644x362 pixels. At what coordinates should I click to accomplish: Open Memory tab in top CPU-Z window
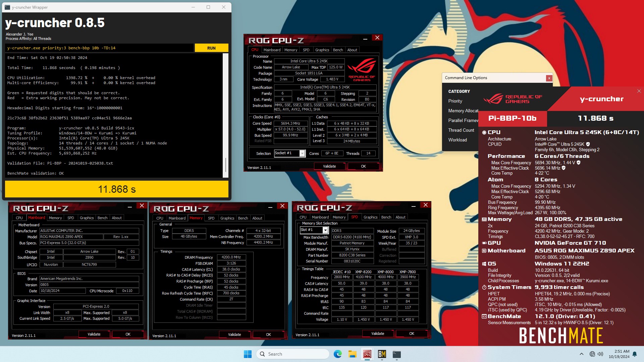tap(291, 50)
